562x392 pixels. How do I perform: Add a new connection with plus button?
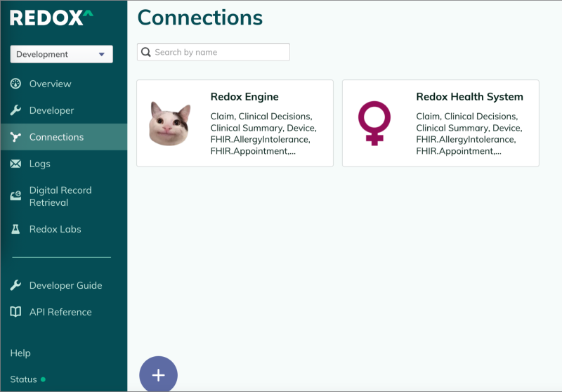[159, 375]
